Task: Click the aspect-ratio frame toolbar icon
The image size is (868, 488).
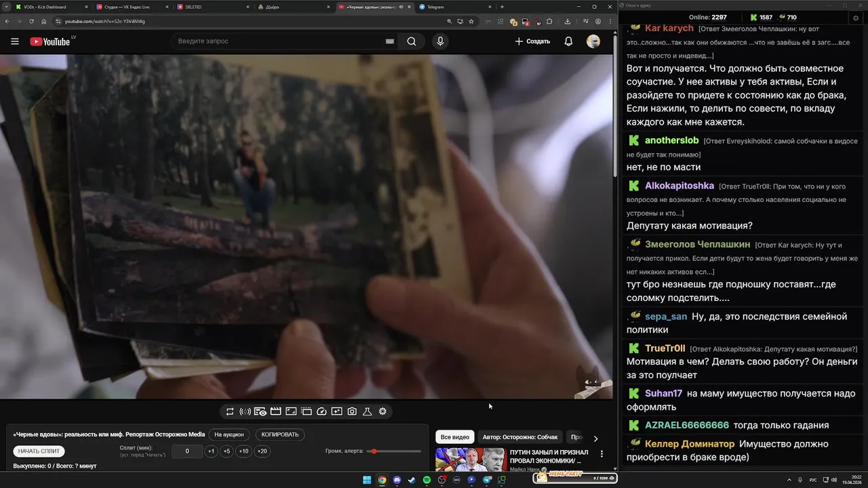Action: point(291,411)
